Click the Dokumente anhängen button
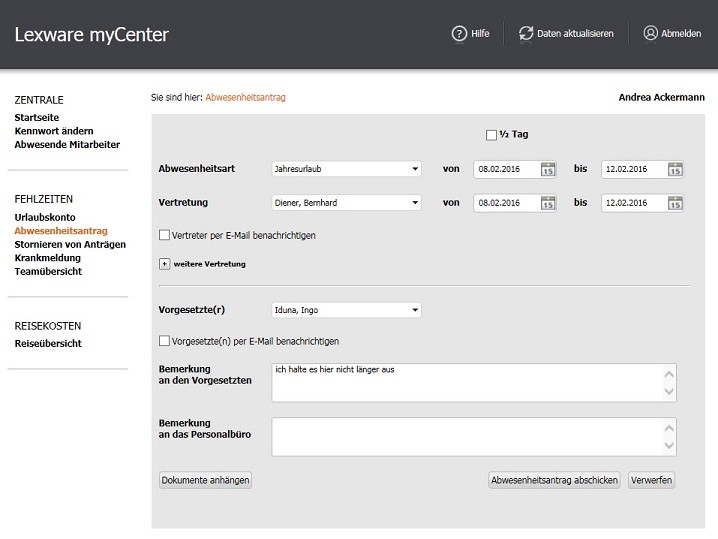Screen dimensions: 718x539 tap(205, 480)
